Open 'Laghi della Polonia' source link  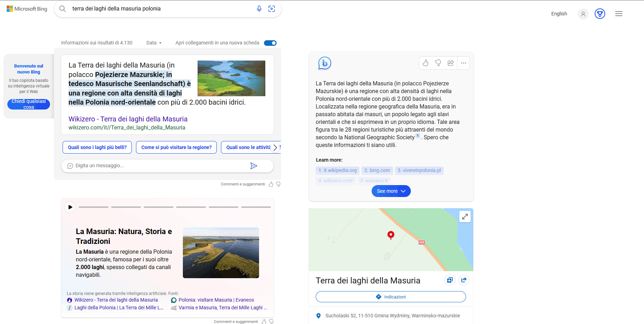119,308
